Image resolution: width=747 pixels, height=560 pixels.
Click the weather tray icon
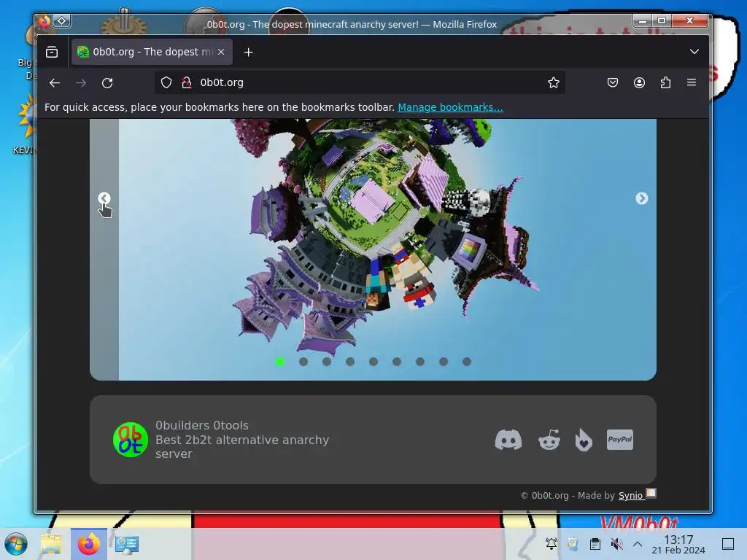pos(573,543)
